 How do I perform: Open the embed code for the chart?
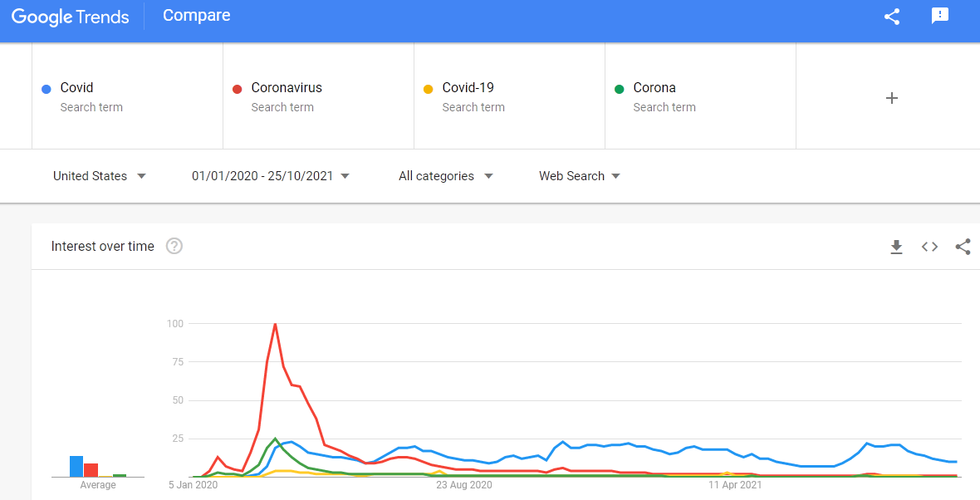929,247
